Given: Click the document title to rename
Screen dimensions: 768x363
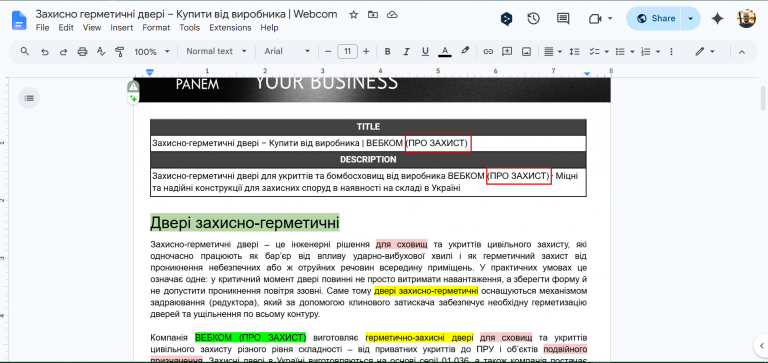Looking at the screenshot, I should [186, 14].
